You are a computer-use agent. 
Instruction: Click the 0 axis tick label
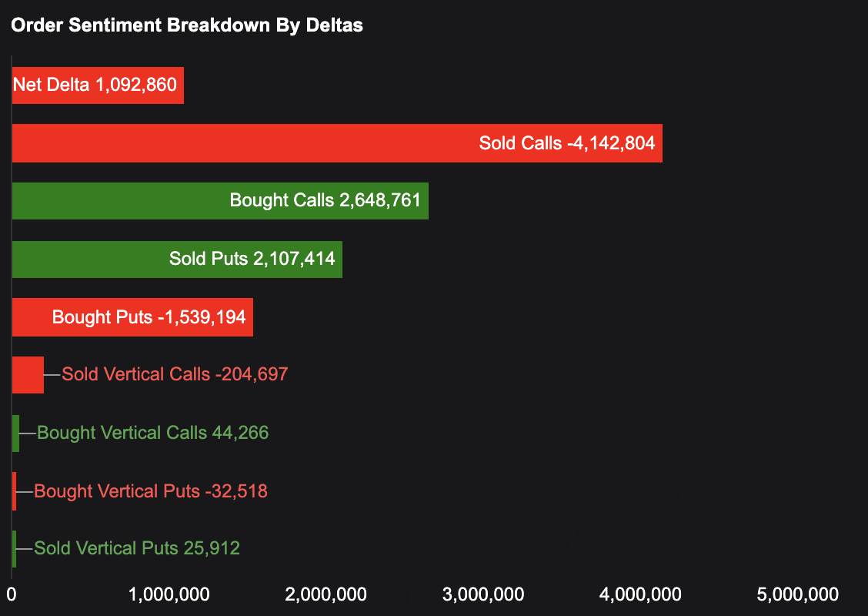[12, 594]
